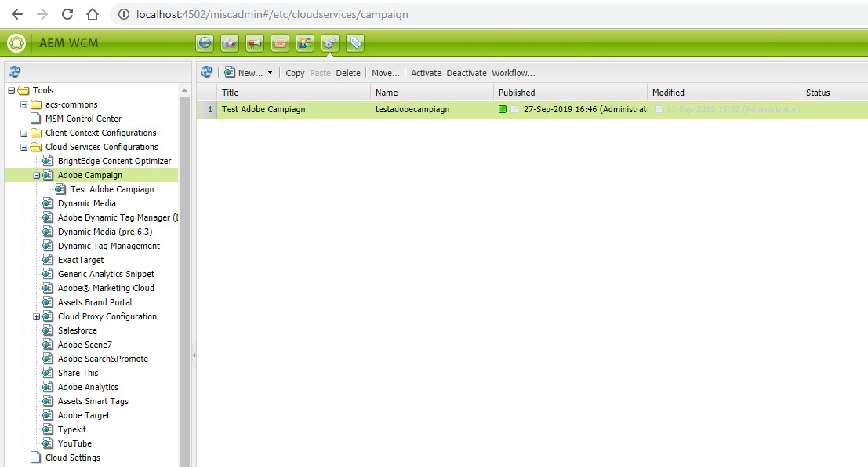
Task: Select Cloud Settings tree item
Action: 72,458
